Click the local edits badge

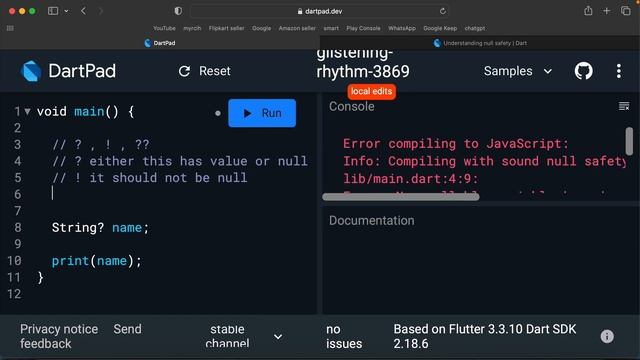point(371,91)
